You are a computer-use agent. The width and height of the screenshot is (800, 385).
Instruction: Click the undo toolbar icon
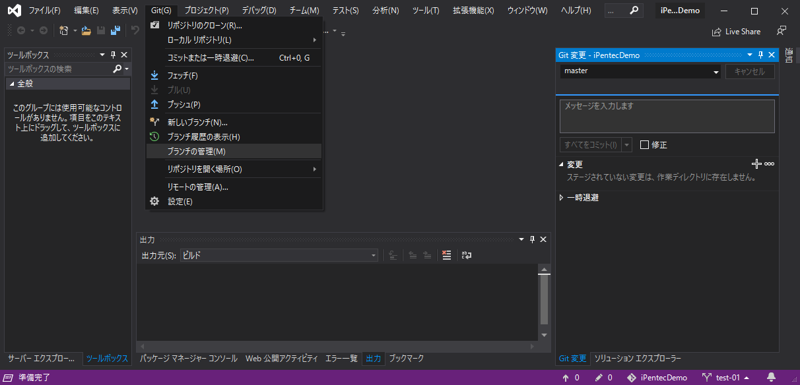click(135, 31)
